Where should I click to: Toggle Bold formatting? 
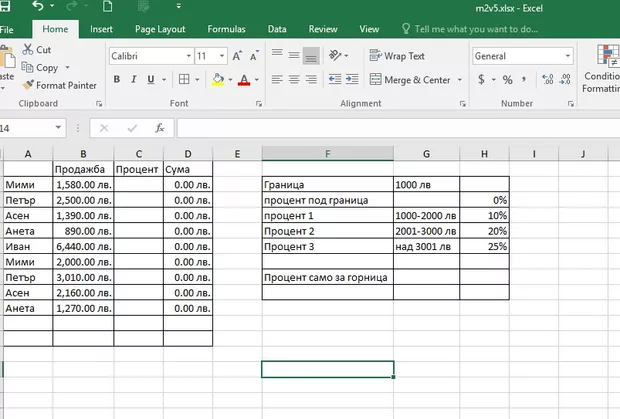pyautogui.click(x=116, y=80)
